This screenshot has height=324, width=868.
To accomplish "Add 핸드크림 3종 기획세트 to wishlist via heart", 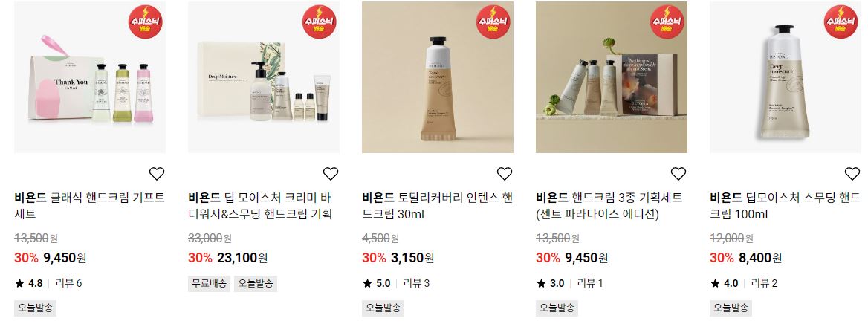I will point(678,174).
